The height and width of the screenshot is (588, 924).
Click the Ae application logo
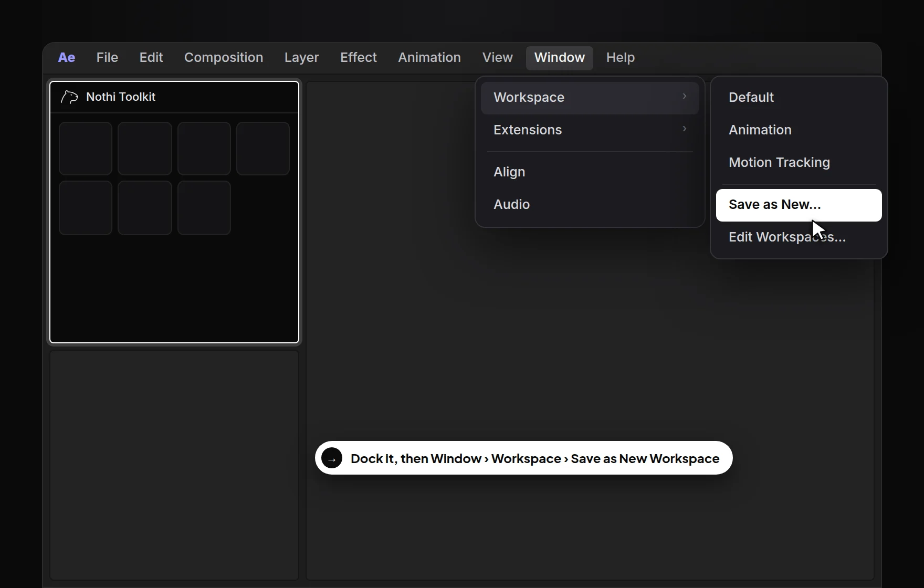[x=66, y=57]
